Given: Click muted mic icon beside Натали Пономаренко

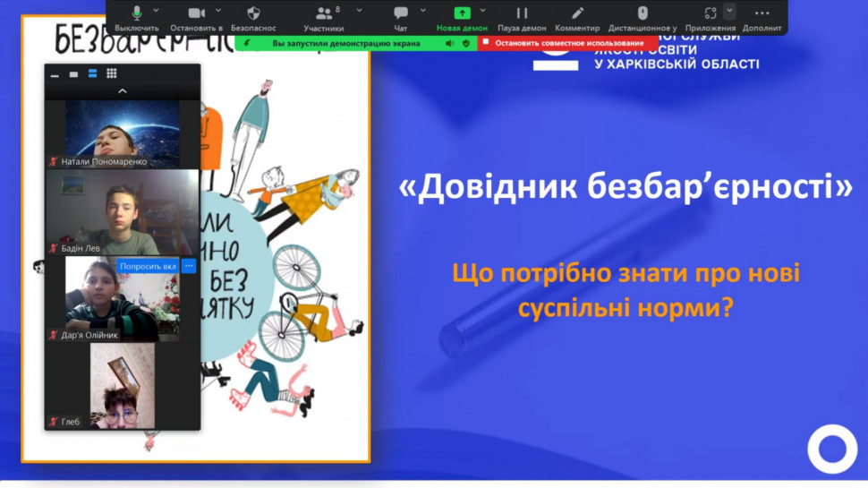Looking at the screenshot, I should point(54,161).
